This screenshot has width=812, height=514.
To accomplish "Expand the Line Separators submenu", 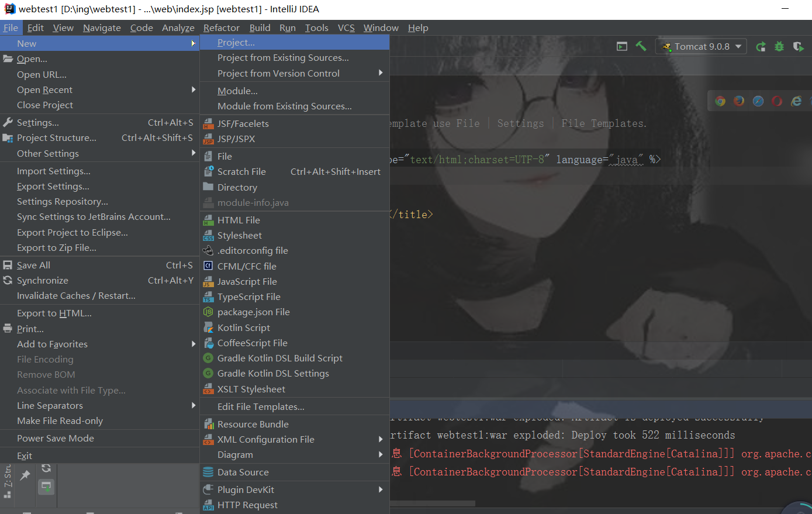I will pos(193,405).
